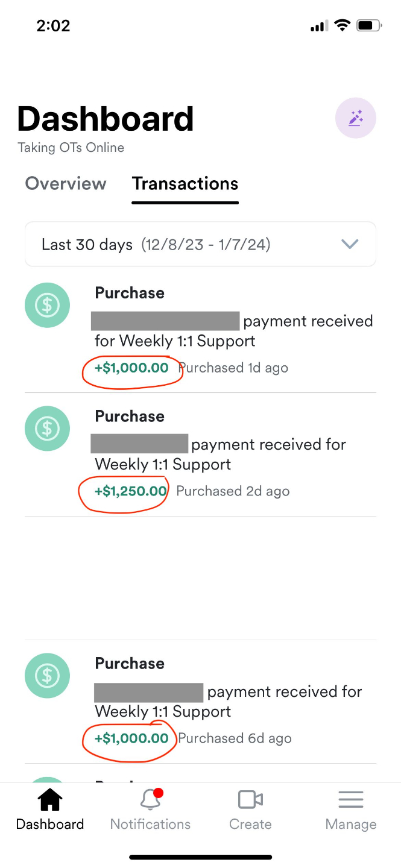Open the purchase made 1d ago
This screenshot has height=868, width=401.
234,331
